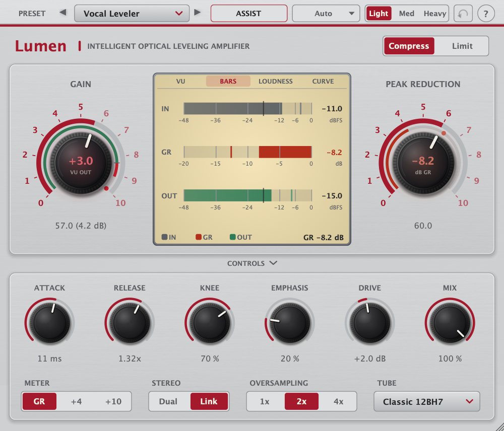504x431 pixels.
Task: Switch meter display to BARS tab
Action: coord(228,81)
